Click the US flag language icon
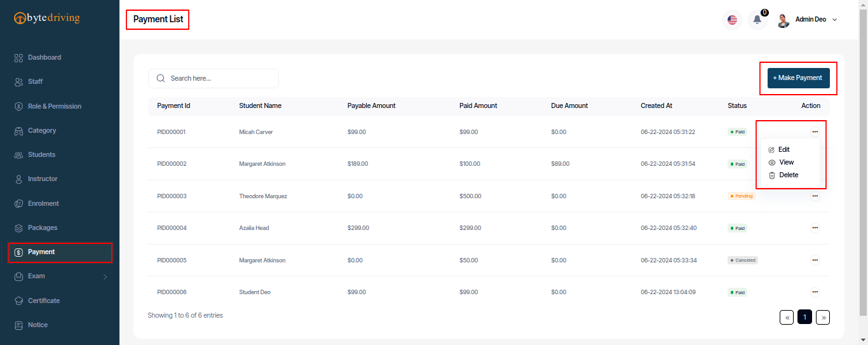Screen dimensions: 868x345 click(733, 20)
